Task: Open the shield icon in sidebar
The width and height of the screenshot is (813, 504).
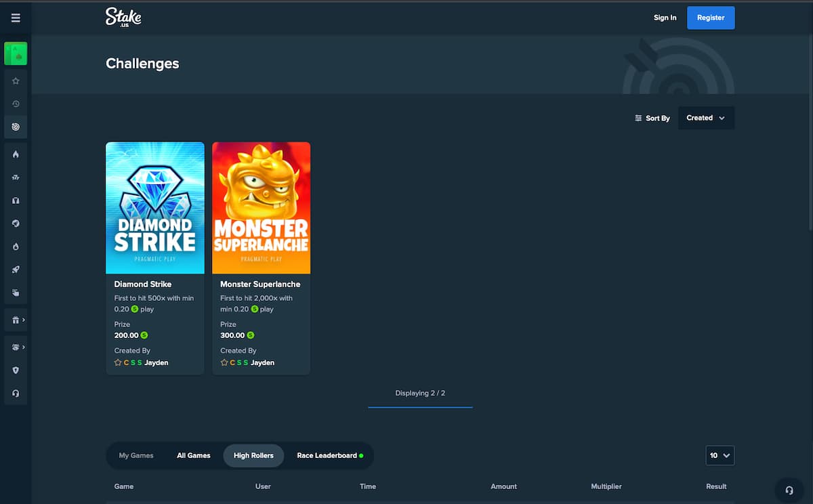Action: point(16,371)
